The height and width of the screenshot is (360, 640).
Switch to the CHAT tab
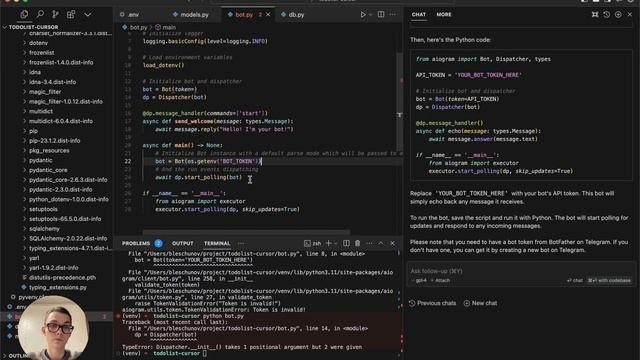(x=419, y=14)
